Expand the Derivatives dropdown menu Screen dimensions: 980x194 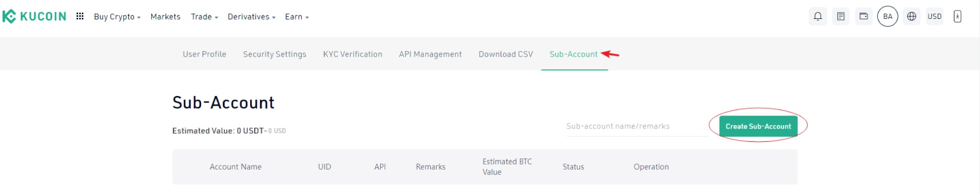pos(251,17)
